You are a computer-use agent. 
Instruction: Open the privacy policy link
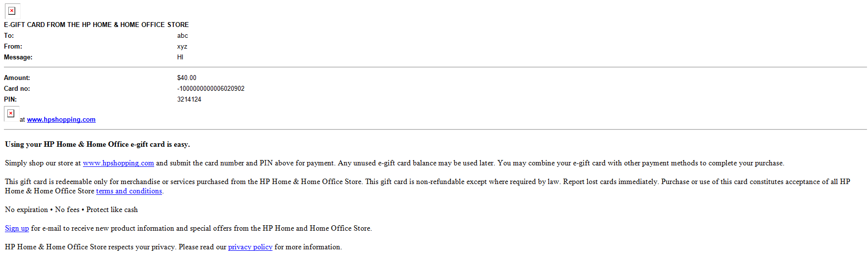(x=250, y=247)
